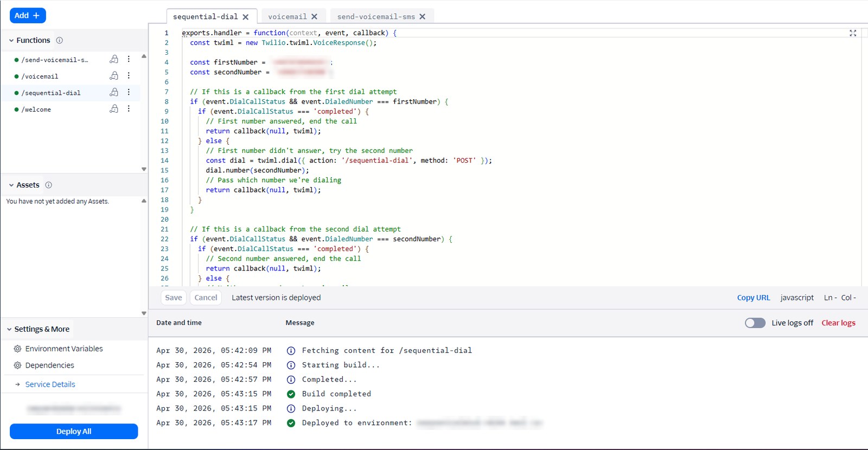The width and height of the screenshot is (868, 450).
Task: Click the Cancel button
Action: pyautogui.click(x=206, y=298)
